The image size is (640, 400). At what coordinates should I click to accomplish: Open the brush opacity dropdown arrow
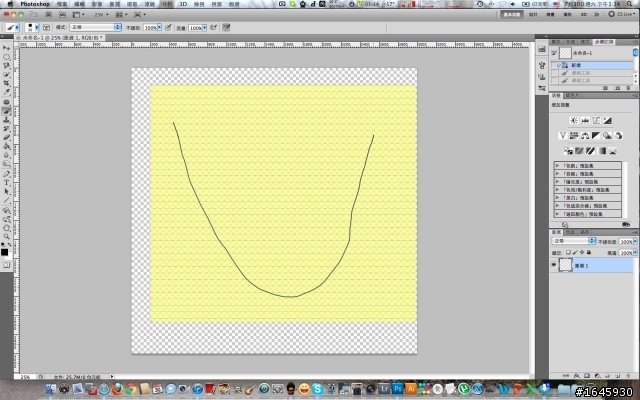[x=159, y=28]
